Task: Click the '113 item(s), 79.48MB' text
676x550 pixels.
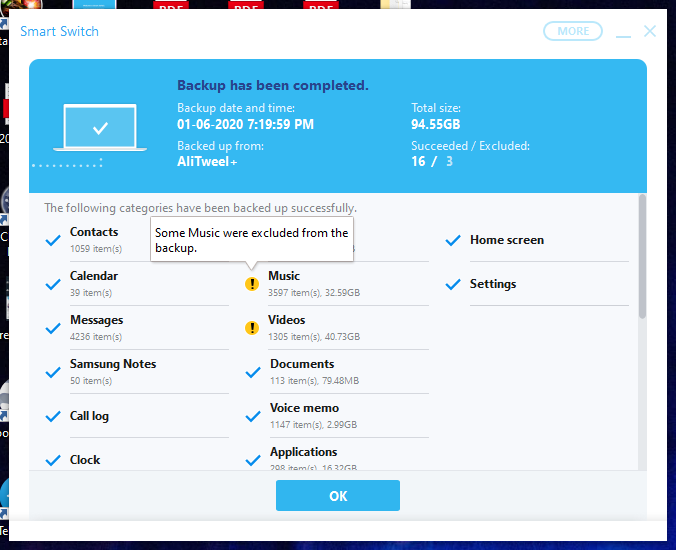Action: (314, 381)
